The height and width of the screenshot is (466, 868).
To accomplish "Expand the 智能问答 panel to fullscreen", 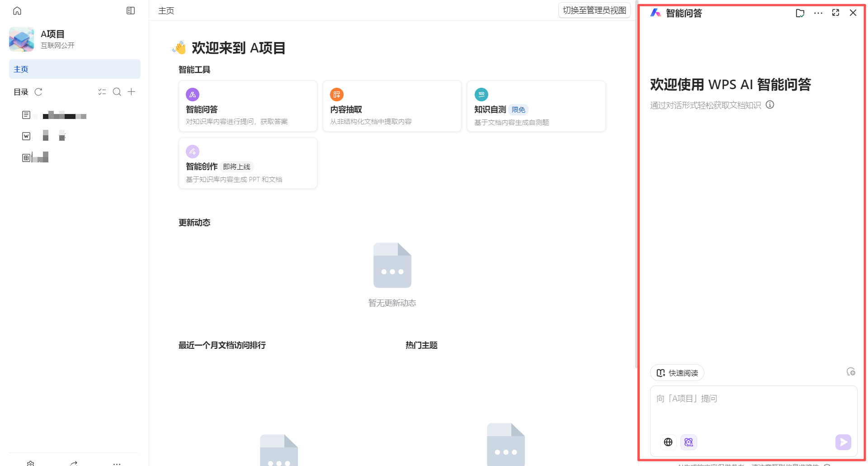I will coord(835,13).
